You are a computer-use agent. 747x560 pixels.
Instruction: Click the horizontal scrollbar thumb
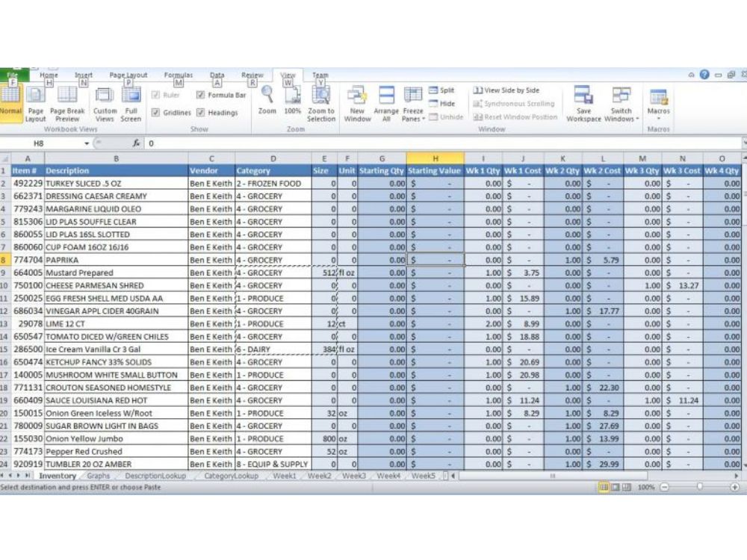click(x=553, y=476)
